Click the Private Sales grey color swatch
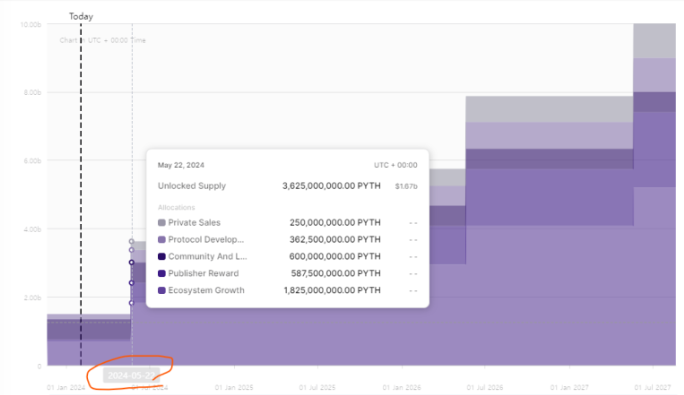684x395 pixels. (x=161, y=223)
